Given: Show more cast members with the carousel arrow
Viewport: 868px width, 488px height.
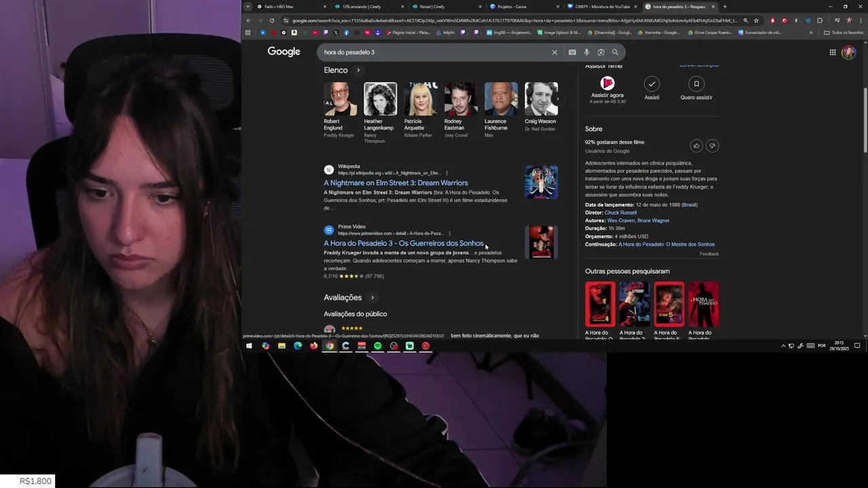Looking at the screenshot, I should (x=557, y=99).
